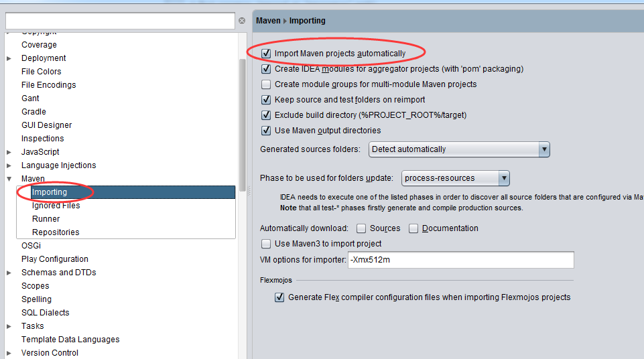644x359 pixels.
Task: Open File Encodings settings
Action: 48,85
